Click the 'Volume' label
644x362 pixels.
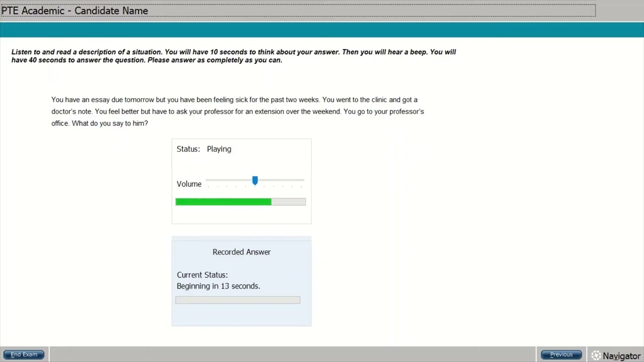click(x=189, y=184)
